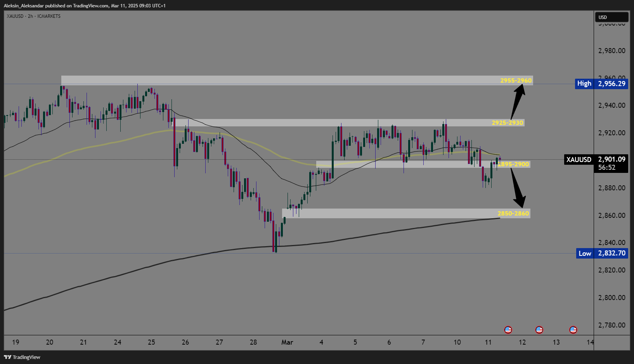The height and width of the screenshot is (364, 634).
Task: Click the 2,780.00 price axis label
Action: pyautogui.click(x=612, y=325)
